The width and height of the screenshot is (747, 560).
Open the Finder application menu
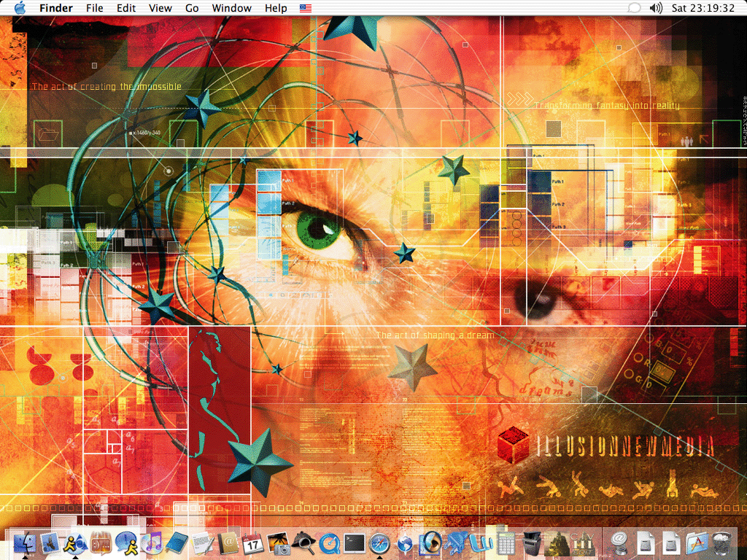[55, 8]
